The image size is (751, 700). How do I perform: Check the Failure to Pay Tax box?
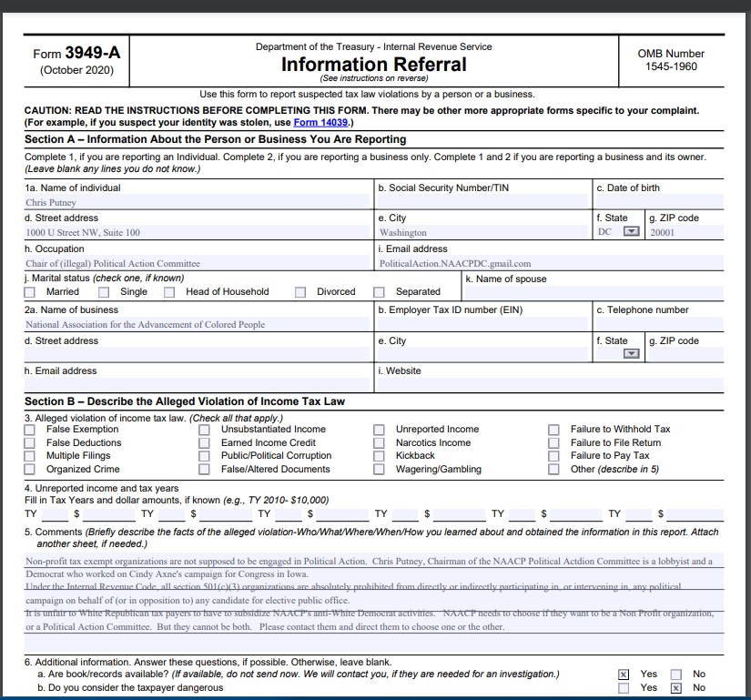(553, 456)
